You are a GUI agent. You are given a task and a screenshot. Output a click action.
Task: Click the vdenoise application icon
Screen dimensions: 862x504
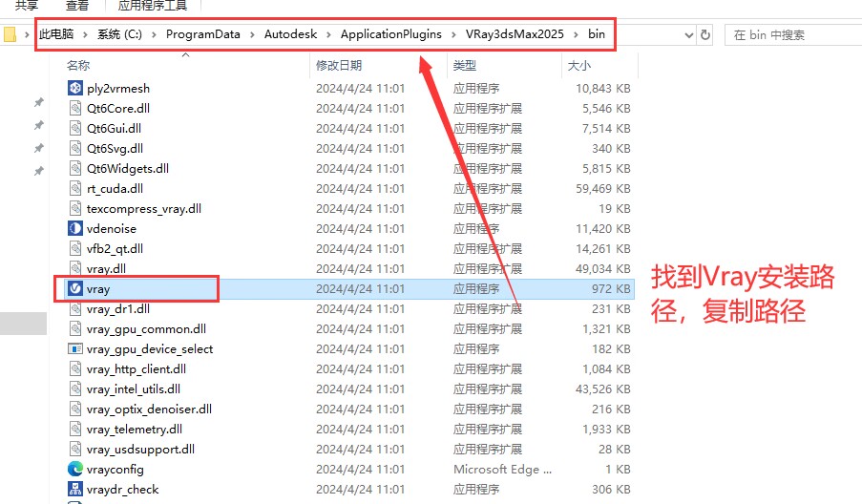pos(75,228)
